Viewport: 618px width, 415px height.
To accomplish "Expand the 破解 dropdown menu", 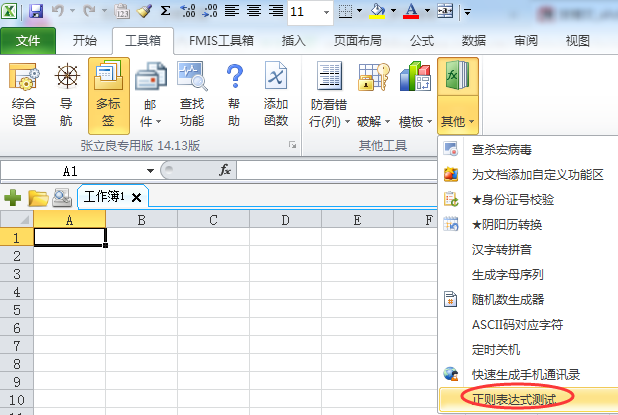I will 372,122.
